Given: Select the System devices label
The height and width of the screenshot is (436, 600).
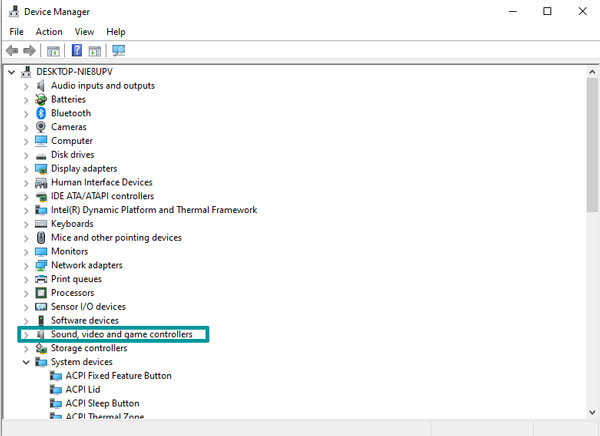Looking at the screenshot, I should pyautogui.click(x=82, y=362).
